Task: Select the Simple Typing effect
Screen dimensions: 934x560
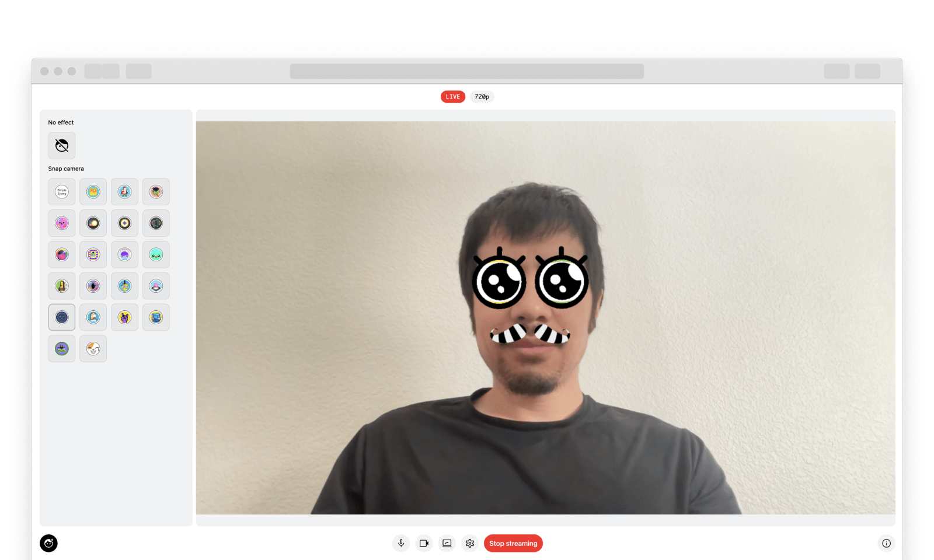Action: tap(61, 191)
